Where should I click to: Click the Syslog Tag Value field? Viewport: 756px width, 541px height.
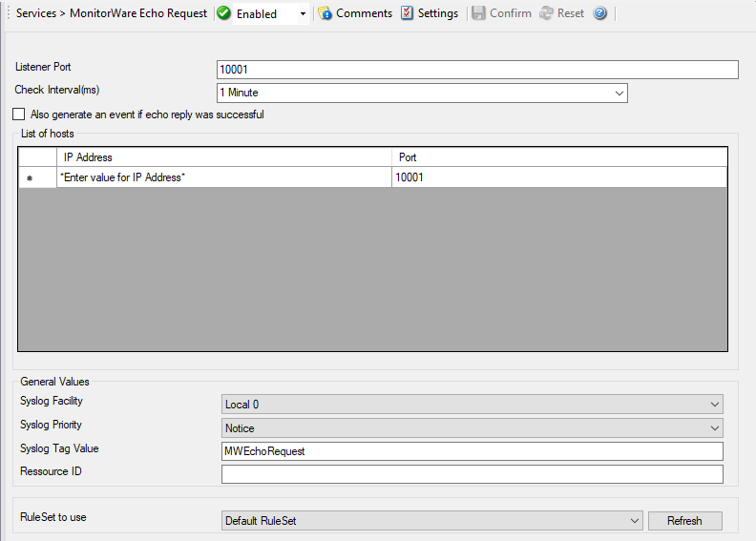[472, 451]
